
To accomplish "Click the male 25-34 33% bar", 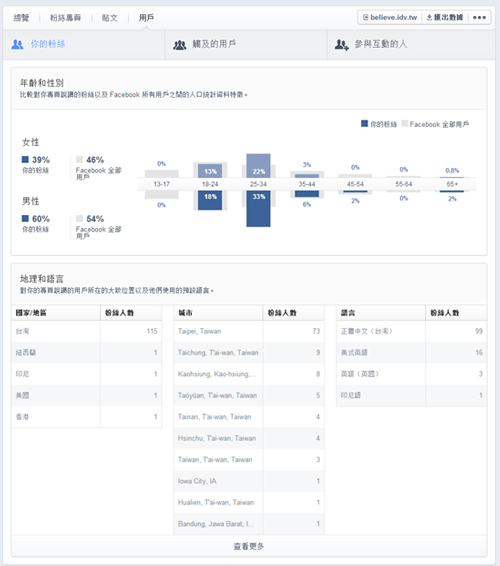I will (258, 209).
